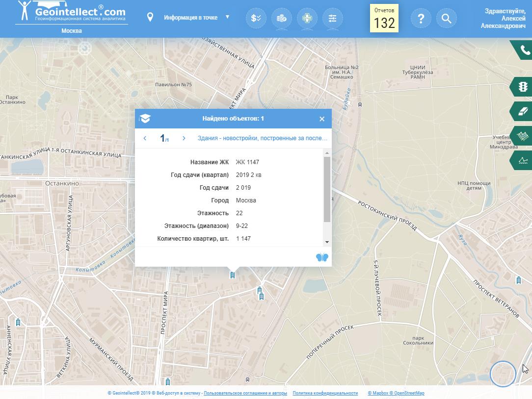Select the eraser tool side button
This screenshot has width=532, height=399.
click(x=523, y=111)
